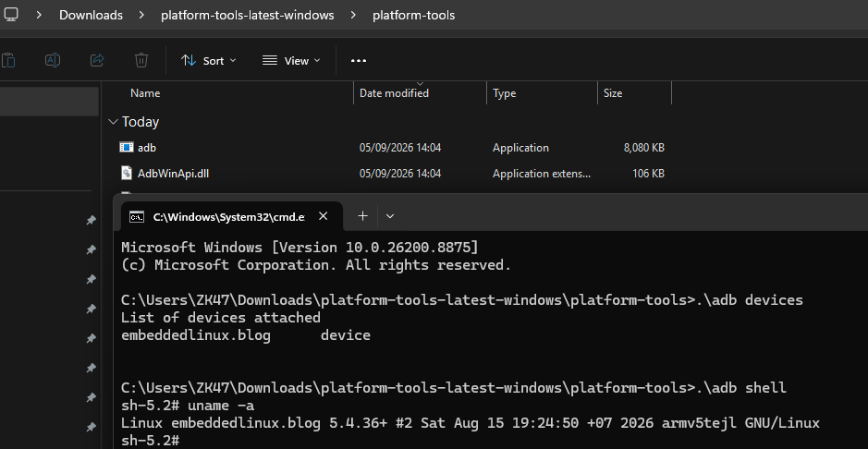Click the Share icon in toolbar

coord(97,60)
